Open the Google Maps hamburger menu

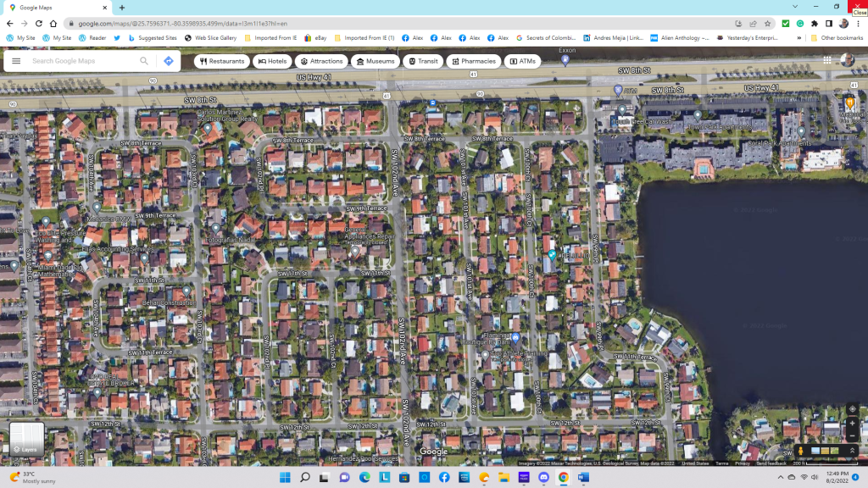(x=16, y=61)
